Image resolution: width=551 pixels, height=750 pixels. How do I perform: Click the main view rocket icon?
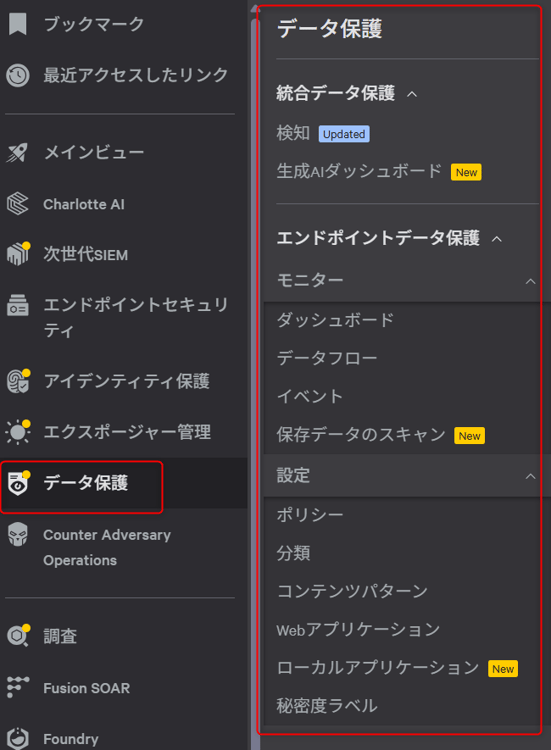point(17,153)
